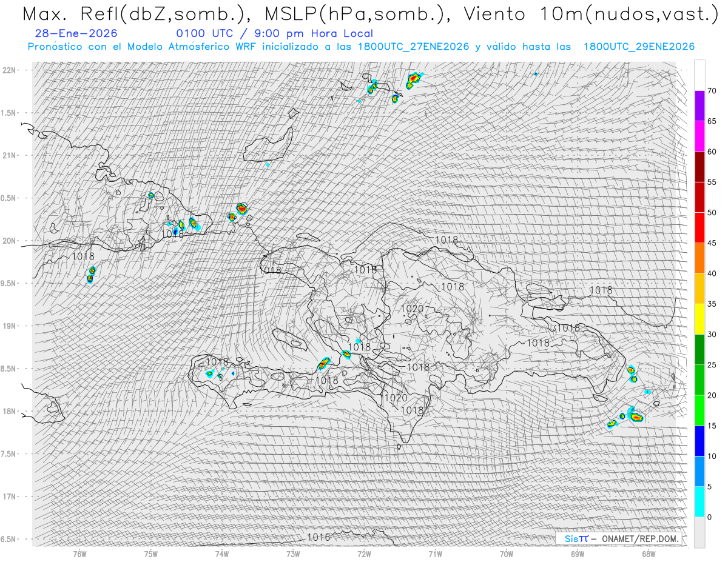Select the light blue 5-10 dBZ band
The width and height of the screenshot is (728, 562).
699,471
